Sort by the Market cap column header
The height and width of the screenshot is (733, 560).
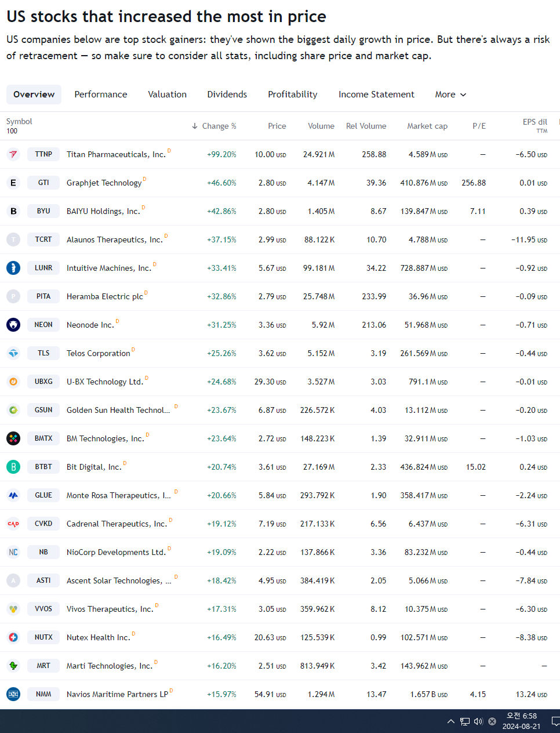click(x=427, y=126)
